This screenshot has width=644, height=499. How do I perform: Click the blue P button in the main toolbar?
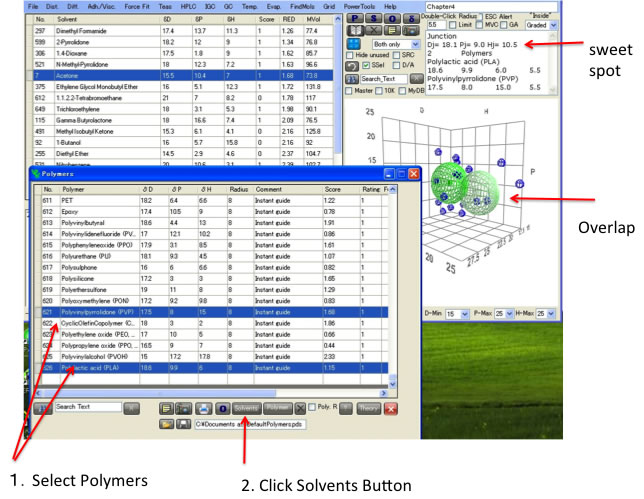tap(355, 18)
